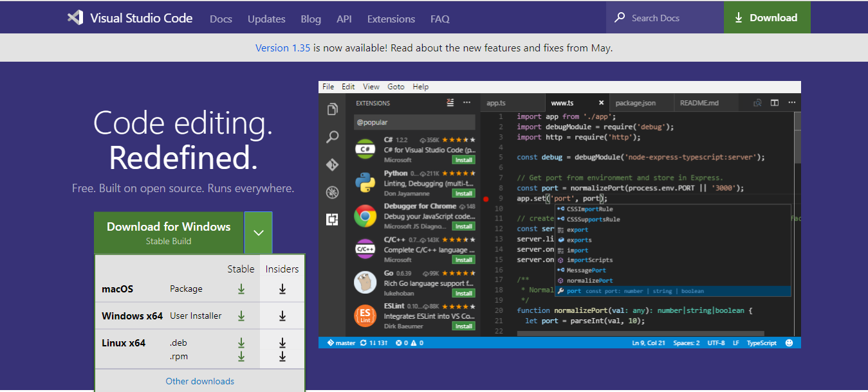Toggle the breakpoint on line 9
868x392 pixels.
[486, 199]
